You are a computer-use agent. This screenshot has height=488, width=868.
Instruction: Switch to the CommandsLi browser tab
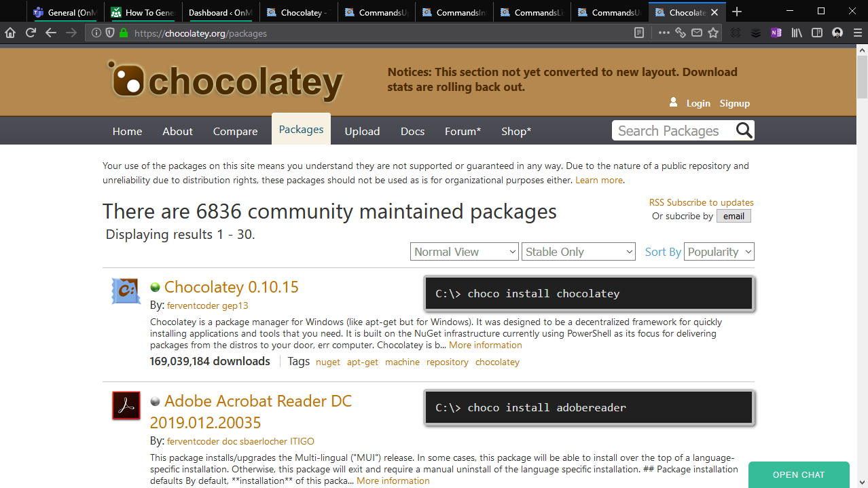(x=532, y=12)
